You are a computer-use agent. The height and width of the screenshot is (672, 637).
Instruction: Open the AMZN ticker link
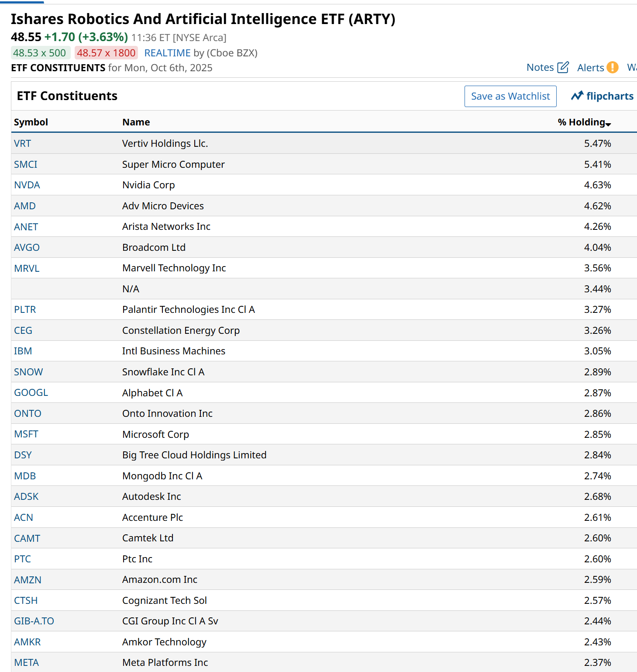[x=28, y=579]
